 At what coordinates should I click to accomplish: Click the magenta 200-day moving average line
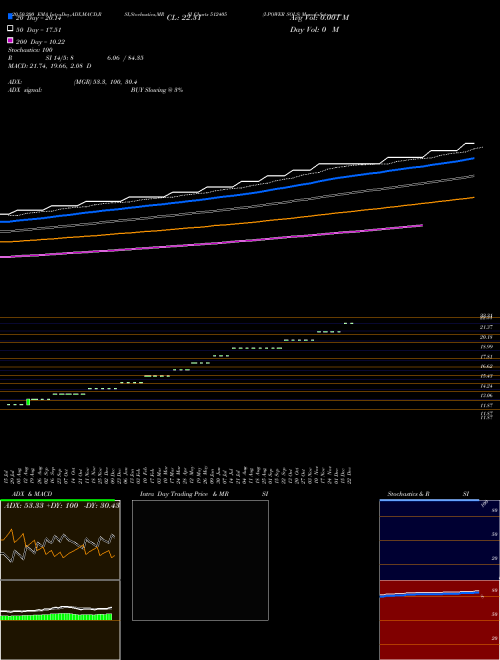[x=210, y=243]
